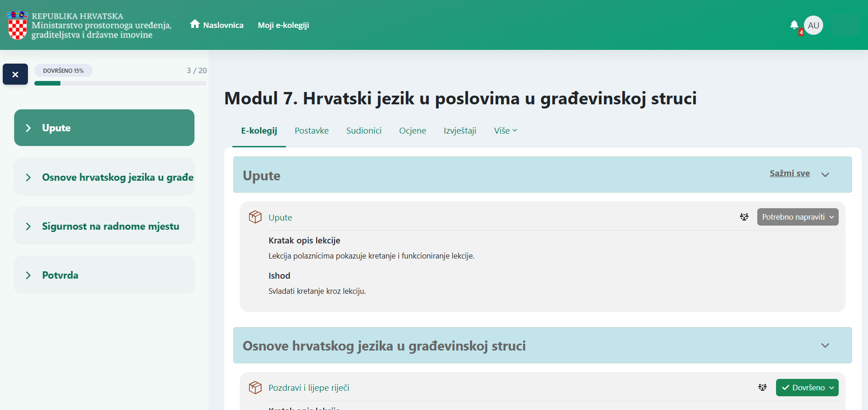Screen dimensions: 868x410
Task: Click the 3 / 20 progress counter
Action: [197, 70]
